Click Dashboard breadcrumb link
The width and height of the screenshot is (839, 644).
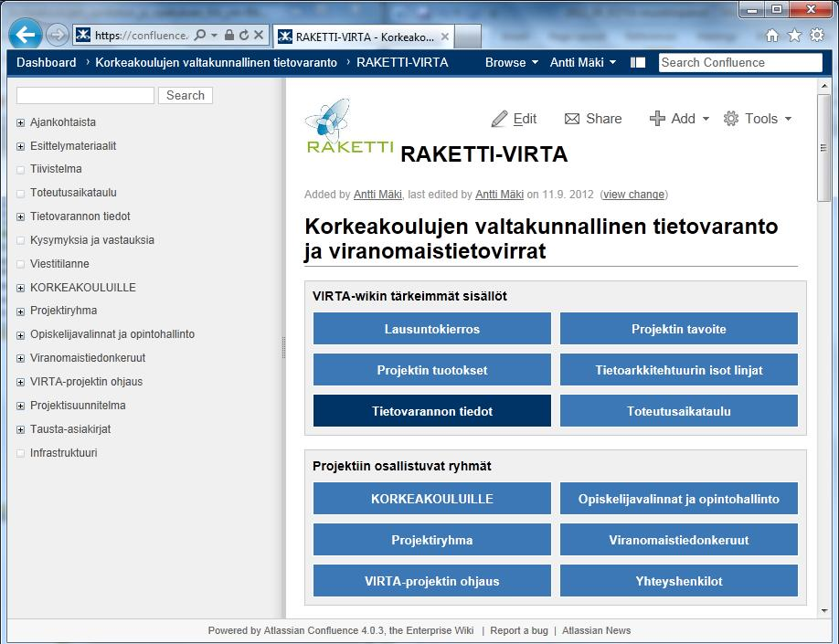tap(46, 63)
